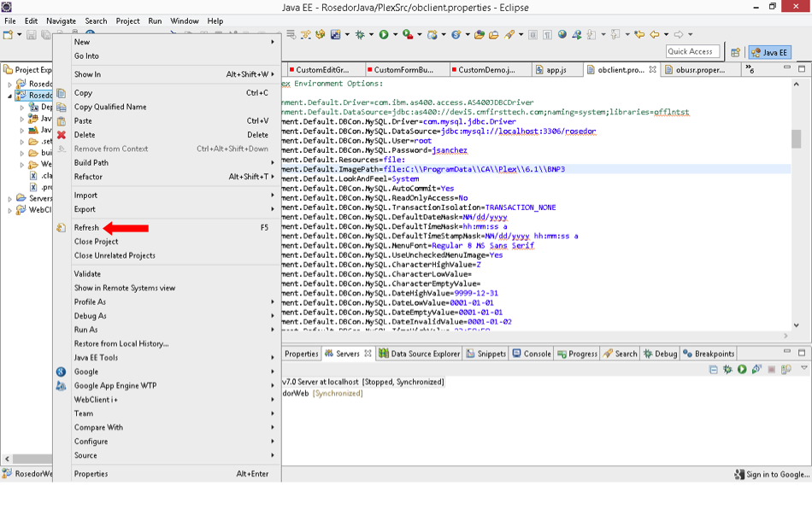Click the red X Delete icon in the context menu

tap(61, 135)
